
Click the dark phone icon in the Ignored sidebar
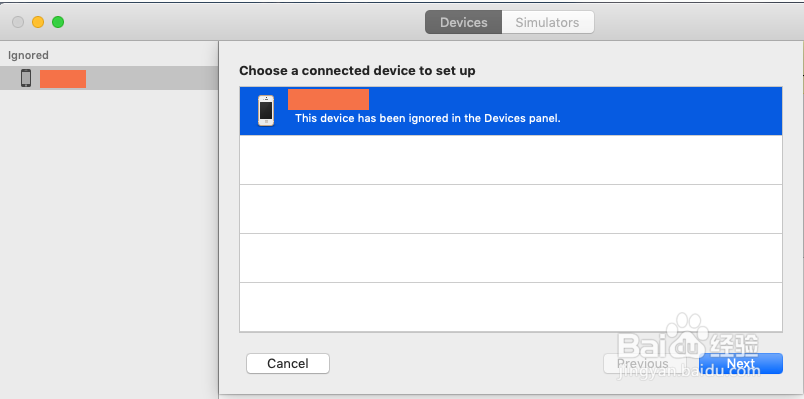pyautogui.click(x=26, y=78)
